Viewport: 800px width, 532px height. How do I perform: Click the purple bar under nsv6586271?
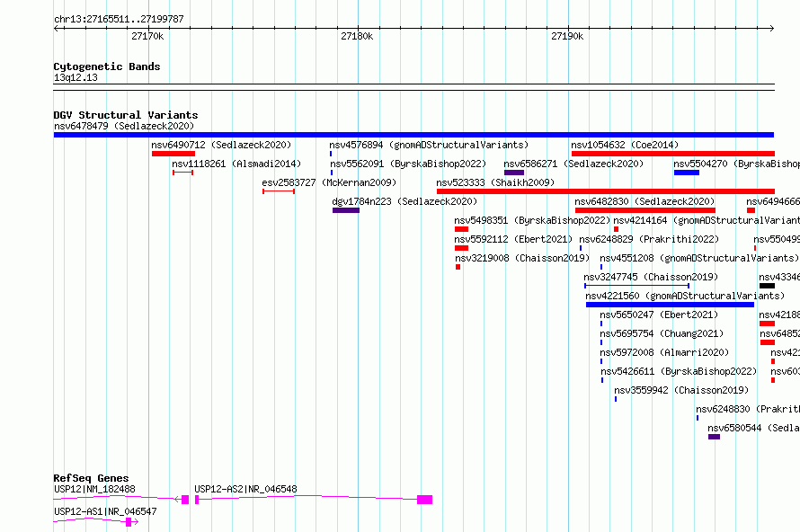(x=514, y=173)
